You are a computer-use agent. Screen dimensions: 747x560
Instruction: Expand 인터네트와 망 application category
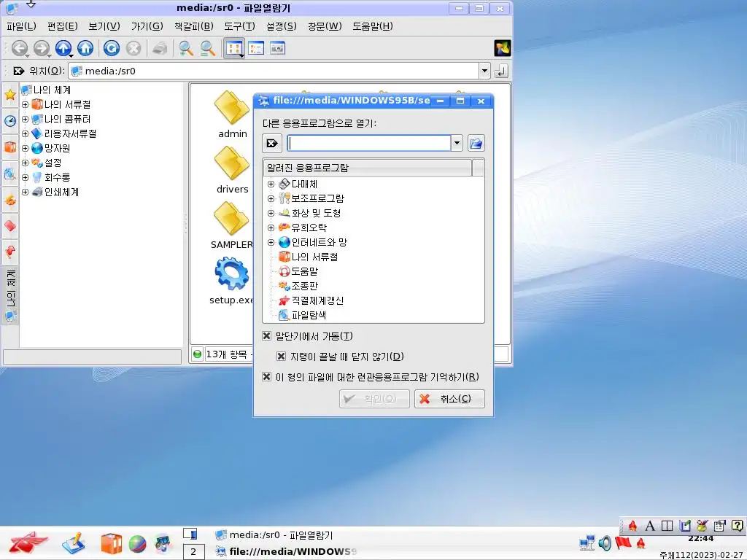point(271,242)
